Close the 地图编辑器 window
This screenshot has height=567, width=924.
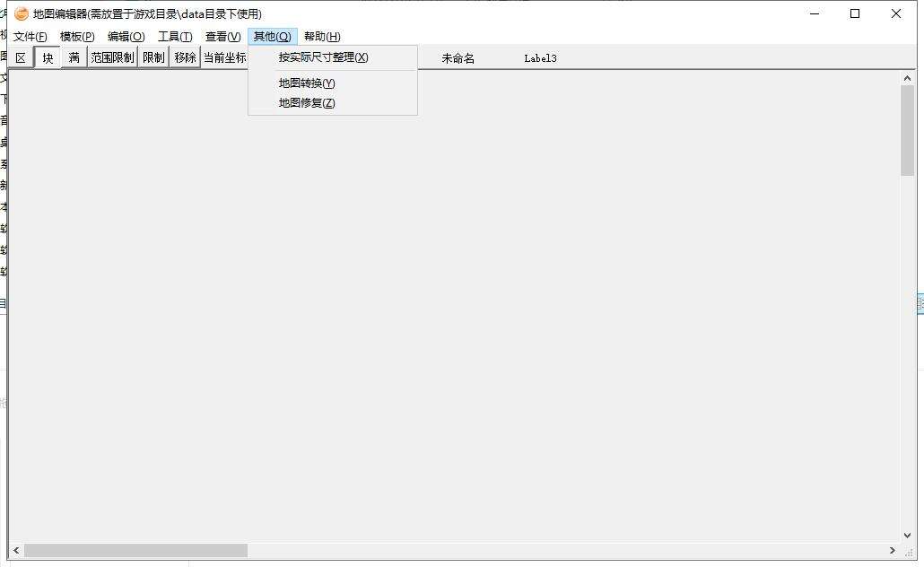[x=895, y=13]
